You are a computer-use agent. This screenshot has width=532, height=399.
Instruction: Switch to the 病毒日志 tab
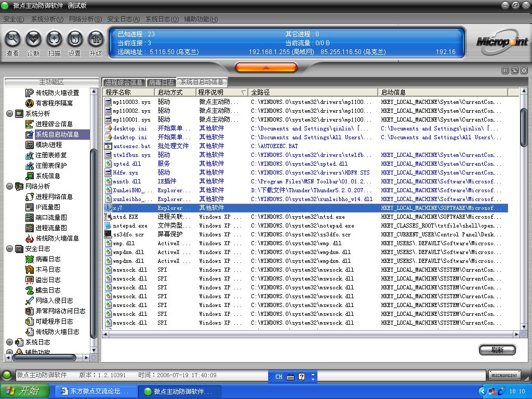point(161,83)
